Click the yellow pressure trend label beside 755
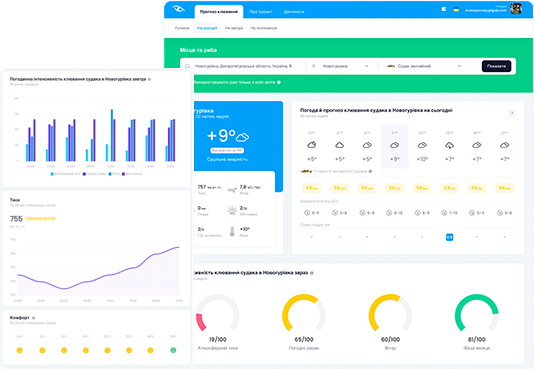534x369 pixels. click(x=41, y=219)
